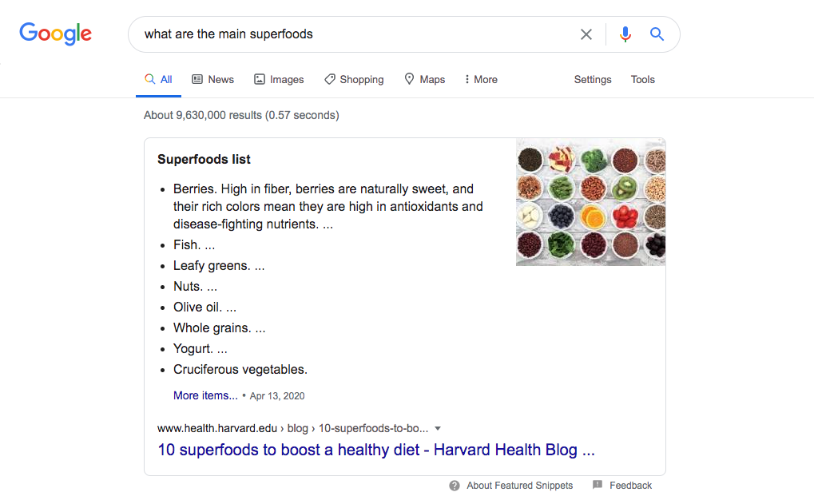This screenshot has width=814, height=504.
Task: Click into the search query text field
Action: tap(351, 34)
